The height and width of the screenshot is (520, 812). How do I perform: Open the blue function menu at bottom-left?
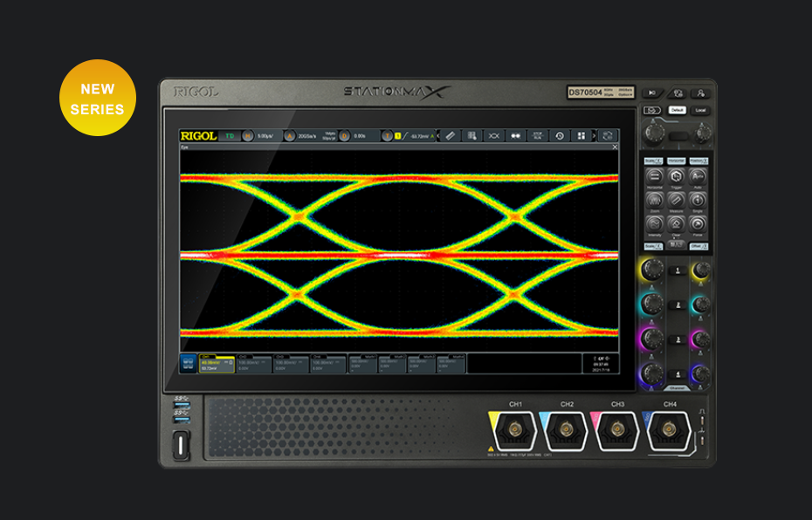pyautogui.click(x=188, y=364)
